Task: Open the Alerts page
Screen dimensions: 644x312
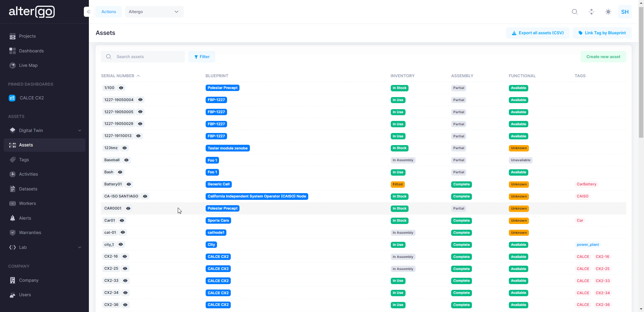Action: pyautogui.click(x=24, y=218)
